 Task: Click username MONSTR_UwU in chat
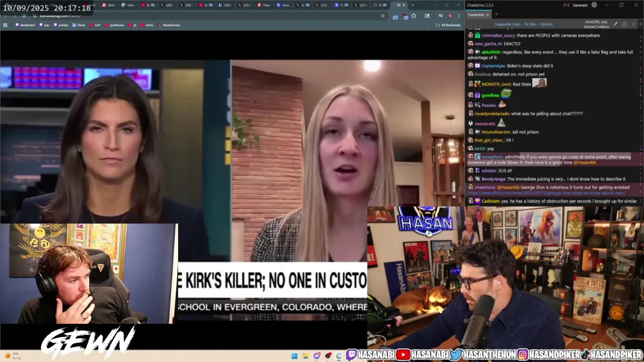tap(496, 84)
